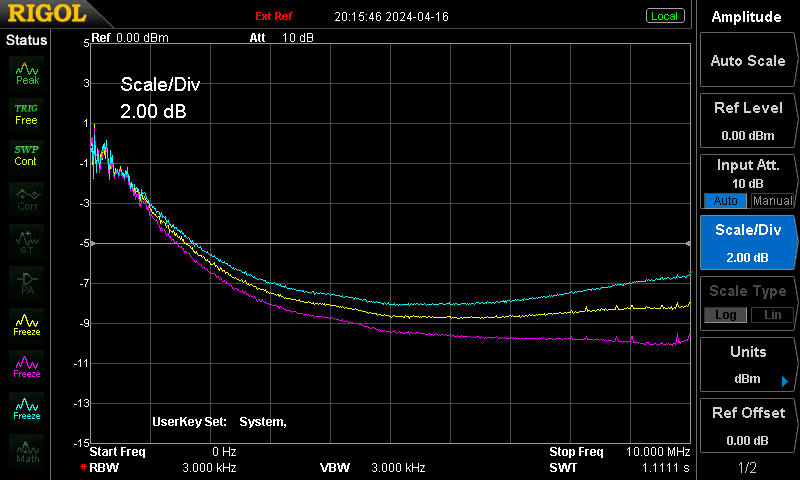The image size is (800, 480).
Task: Select the magenta Freeze trace icon
Action: coord(27,367)
